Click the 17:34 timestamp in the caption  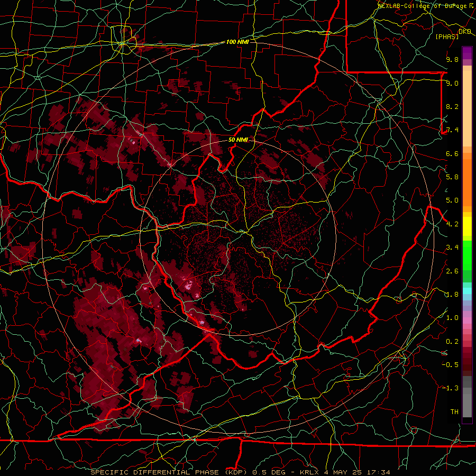coord(378,472)
